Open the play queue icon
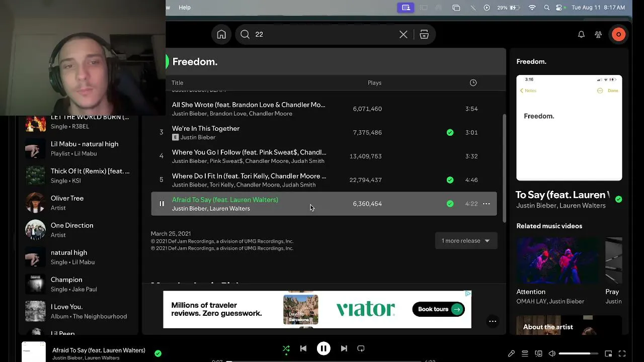644x362 pixels. [525, 353]
